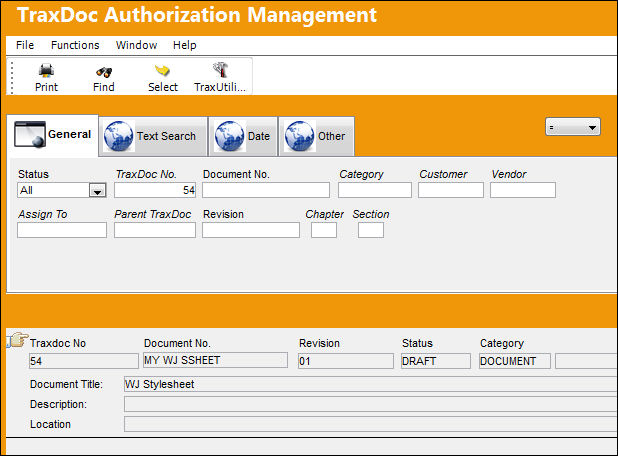The height and width of the screenshot is (456, 618).
Task: Click the empty Location field
Action: click(x=371, y=424)
